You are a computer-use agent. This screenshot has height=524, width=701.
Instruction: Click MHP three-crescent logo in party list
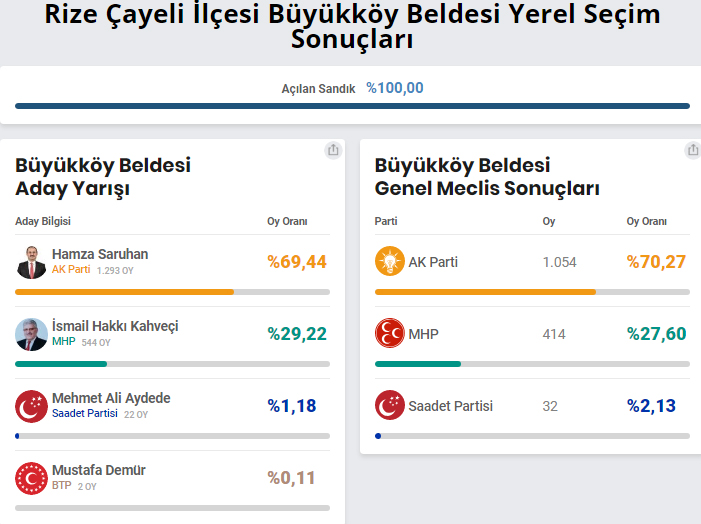[x=390, y=333]
